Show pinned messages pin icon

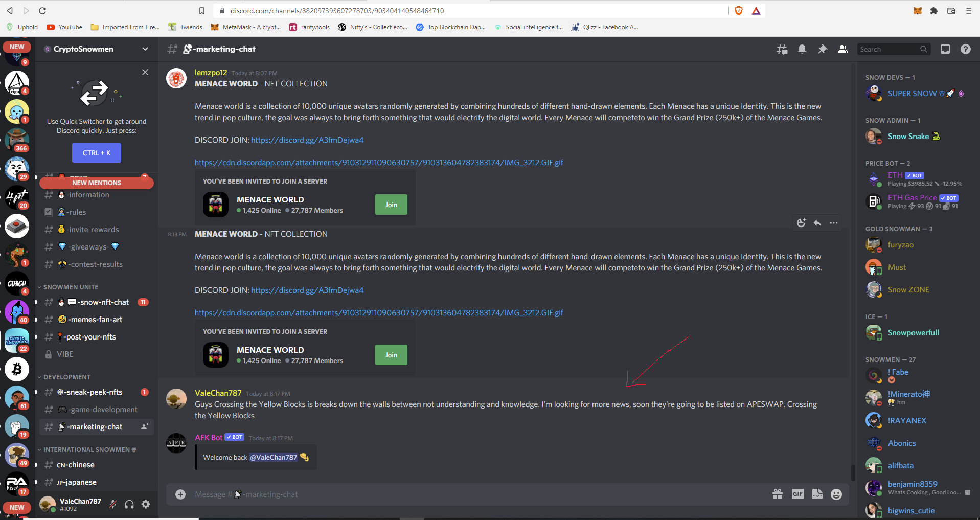tap(823, 49)
